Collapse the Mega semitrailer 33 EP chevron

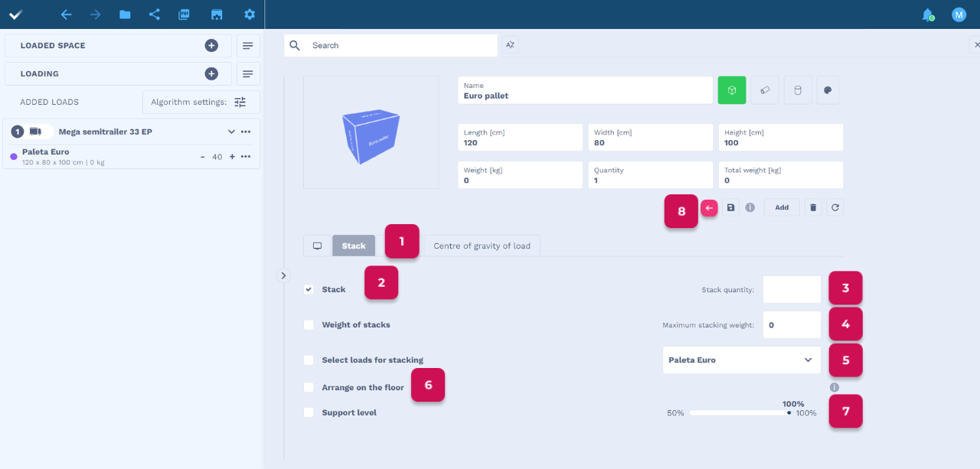point(231,132)
